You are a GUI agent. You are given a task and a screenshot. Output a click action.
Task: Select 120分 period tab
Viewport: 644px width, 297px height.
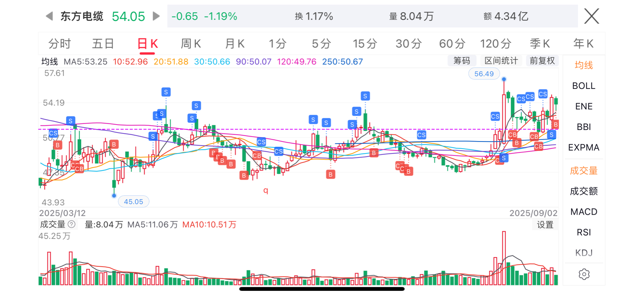click(x=496, y=44)
